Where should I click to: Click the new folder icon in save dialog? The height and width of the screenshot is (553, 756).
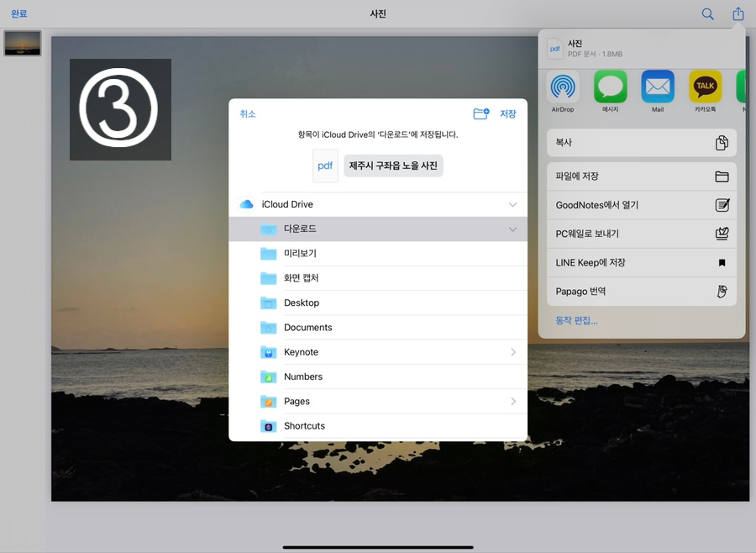click(480, 113)
